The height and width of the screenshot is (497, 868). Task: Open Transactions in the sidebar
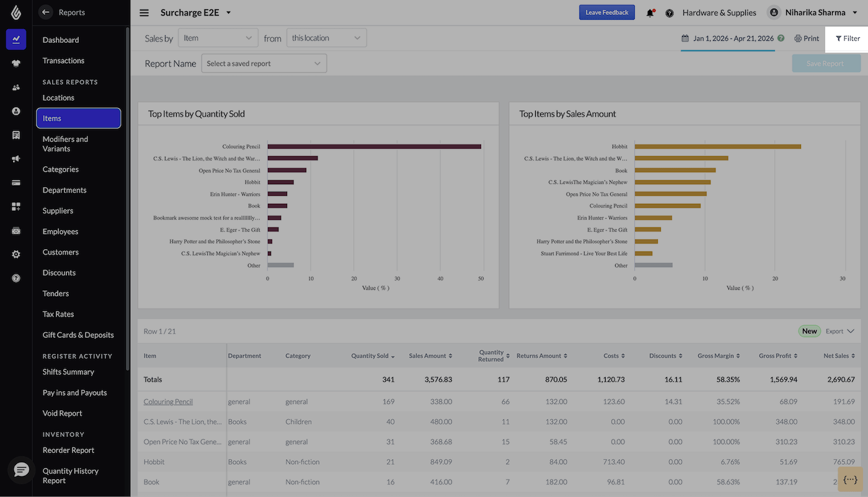pyautogui.click(x=63, y=61)
